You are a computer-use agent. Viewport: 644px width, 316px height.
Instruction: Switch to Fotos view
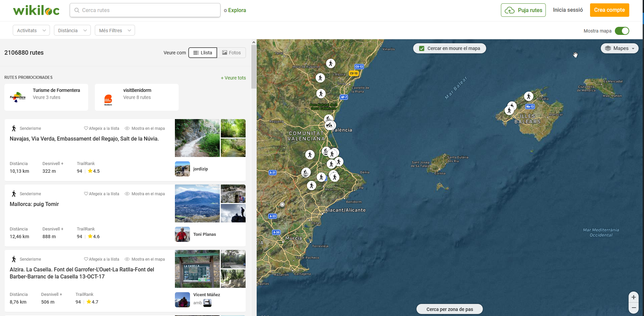pyautogui.click(x=232, y=53)
